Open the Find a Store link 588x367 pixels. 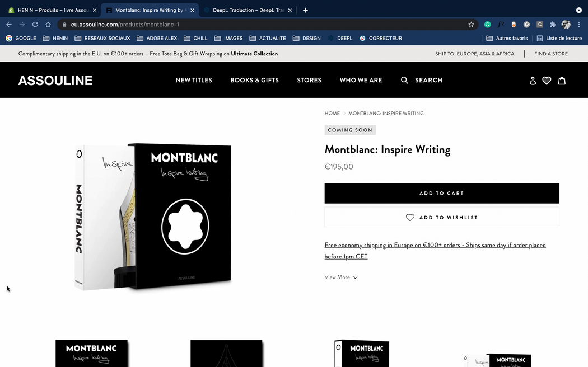point(551,54)
